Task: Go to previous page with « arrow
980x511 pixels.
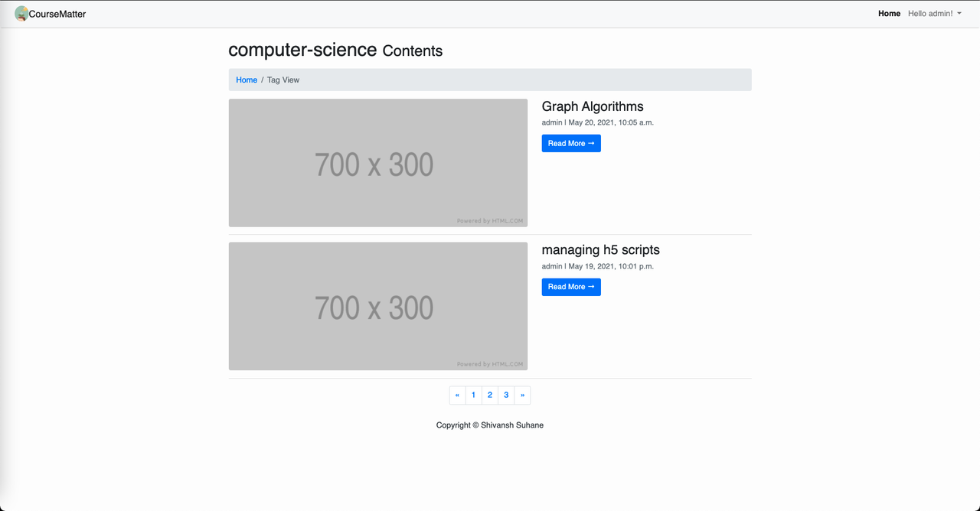Action: [457, 395]
